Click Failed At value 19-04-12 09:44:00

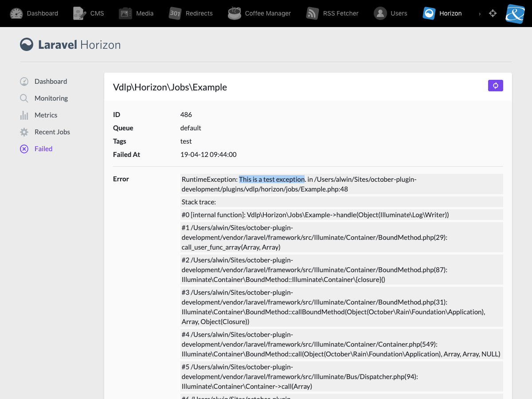[208, 155]
